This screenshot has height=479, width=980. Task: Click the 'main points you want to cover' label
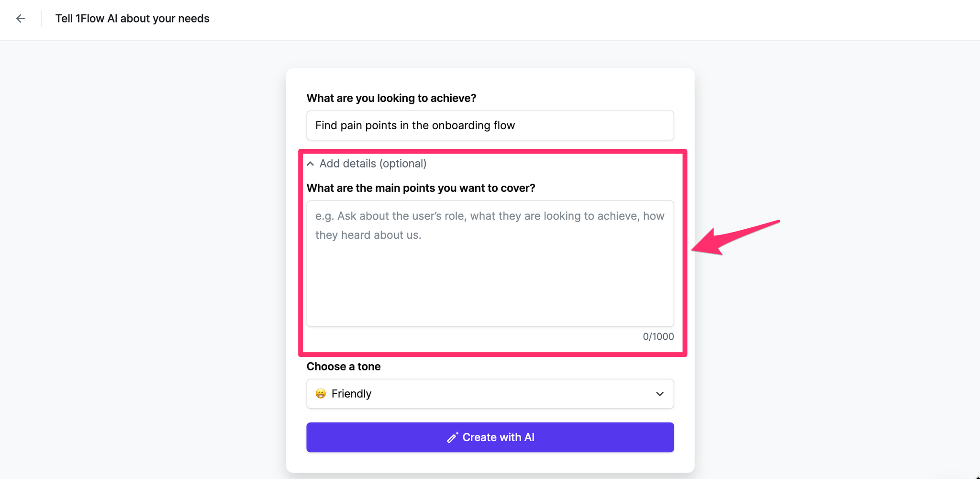point(421,188)
